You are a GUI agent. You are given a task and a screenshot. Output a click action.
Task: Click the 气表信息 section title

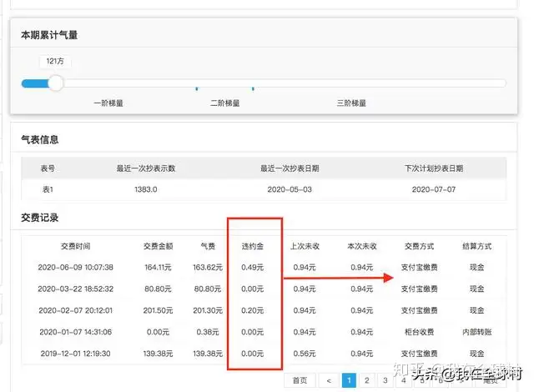coord(40,139)
